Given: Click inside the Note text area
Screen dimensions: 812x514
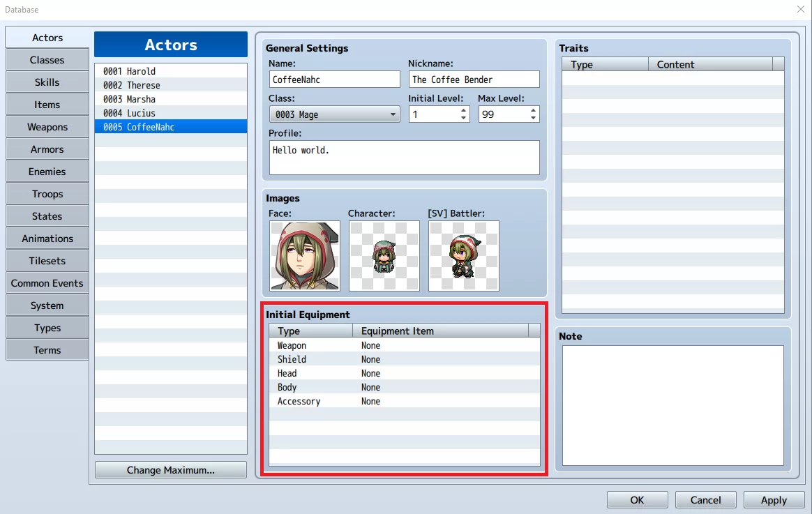Looking at the screenshot, I should [673, 406].
